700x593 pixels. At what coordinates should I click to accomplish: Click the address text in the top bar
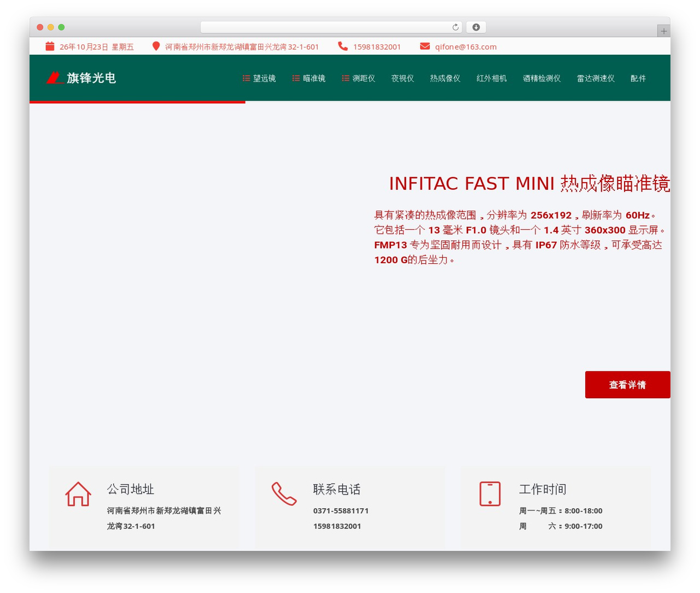pyautogui.click(x=242, y=46)
